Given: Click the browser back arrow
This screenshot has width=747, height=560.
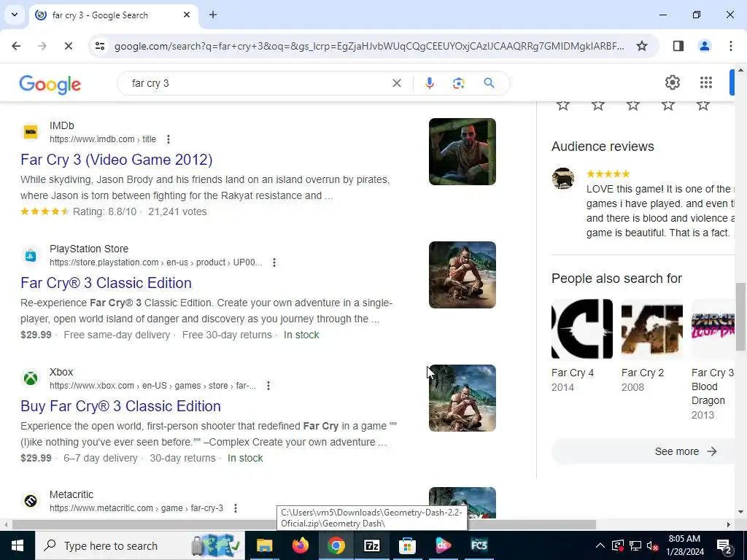Looking at the screenshot, I should 16,46.
